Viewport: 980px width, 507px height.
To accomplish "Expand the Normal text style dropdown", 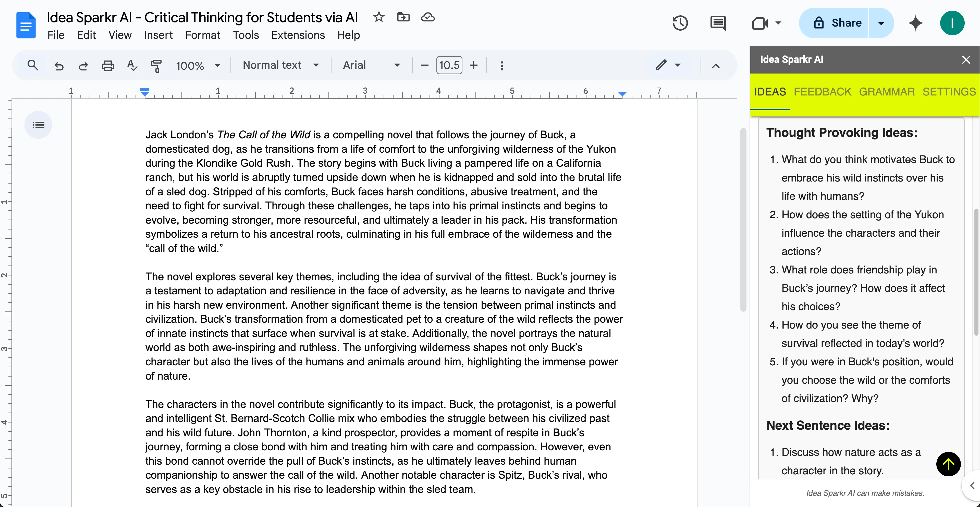I will pos(281,65).
